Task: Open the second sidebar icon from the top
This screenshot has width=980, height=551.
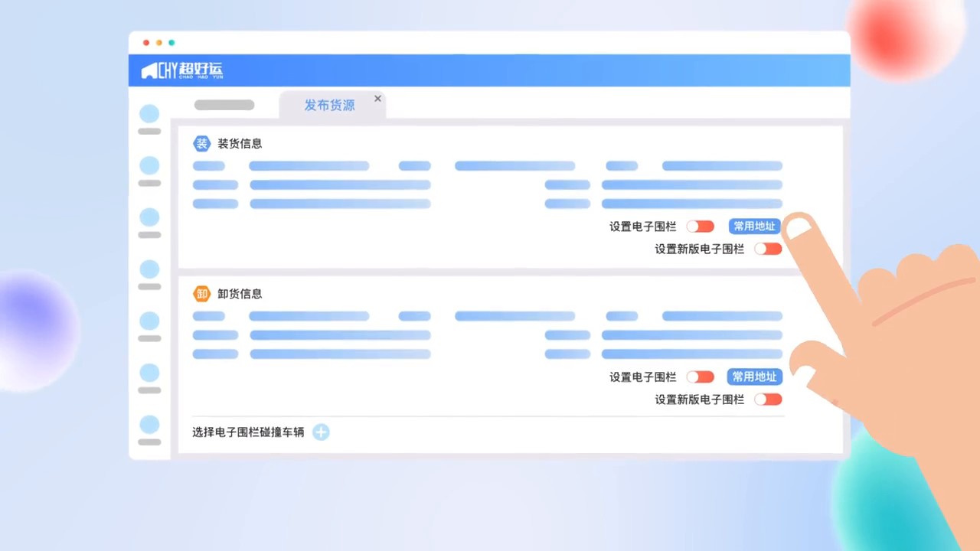Action: point(149,166)
